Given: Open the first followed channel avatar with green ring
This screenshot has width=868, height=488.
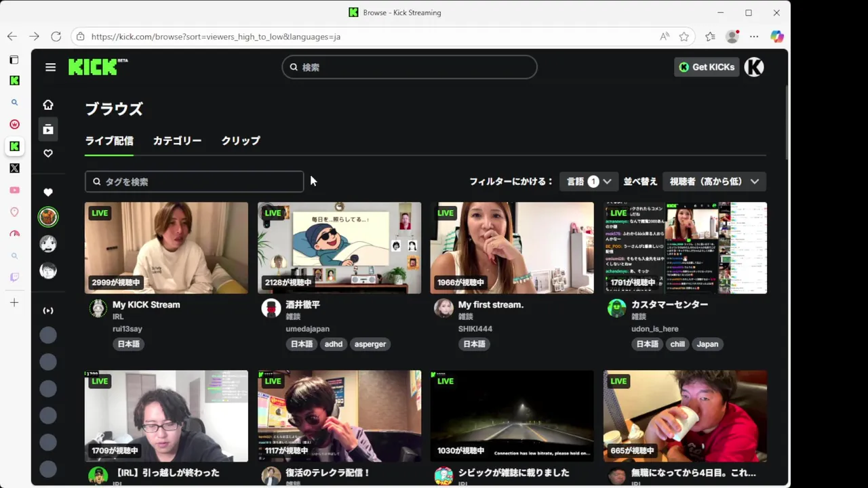Looking at the screenshot, I should 48,217.
